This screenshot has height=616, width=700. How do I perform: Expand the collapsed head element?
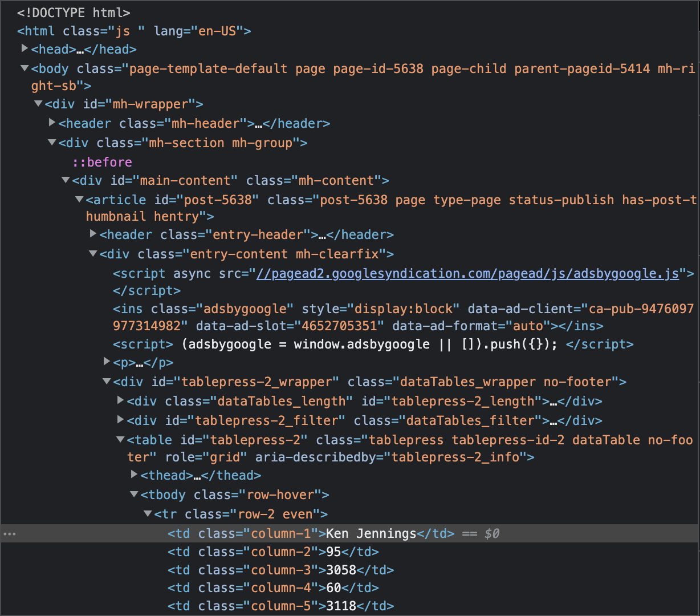[x=25, y=48]
